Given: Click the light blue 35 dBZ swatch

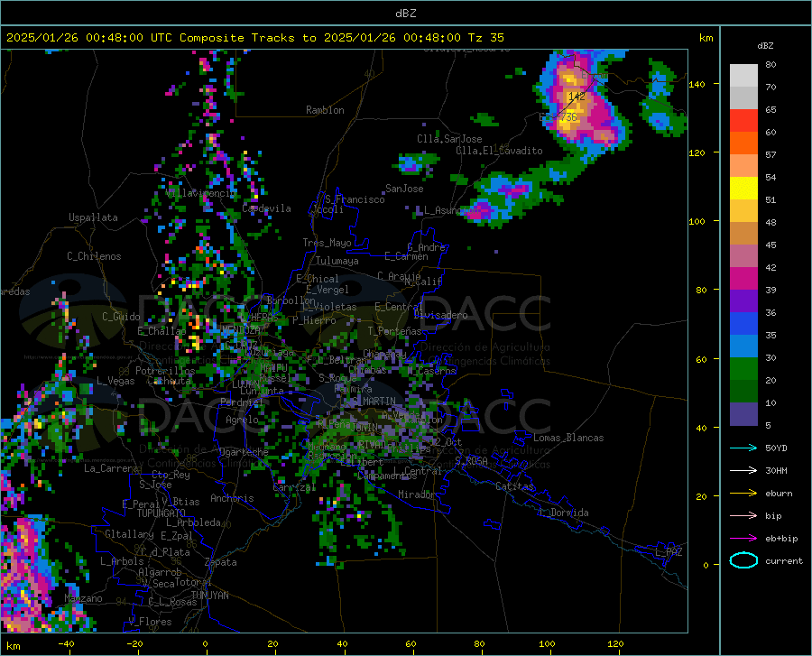Looking at the screenshot, I should [x=743, y=346].
